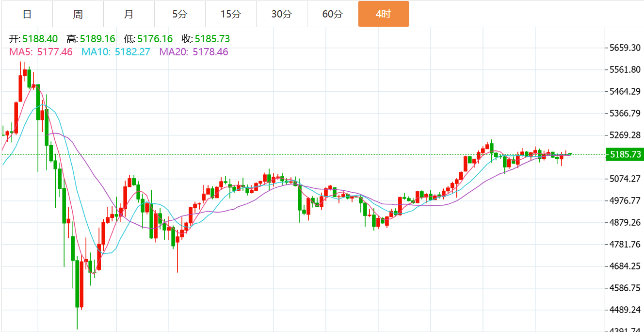
Task: Switch to the 60分 interval tab
Action: pyautogui.click(x=333, y=14)
